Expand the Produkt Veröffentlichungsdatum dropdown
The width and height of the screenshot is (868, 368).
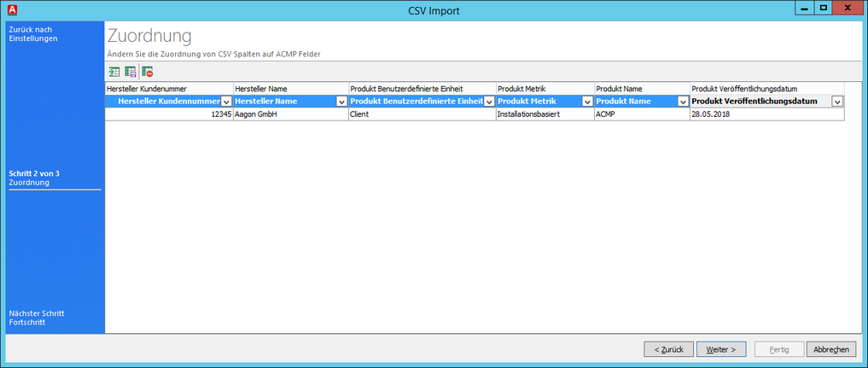pos(837,102)
